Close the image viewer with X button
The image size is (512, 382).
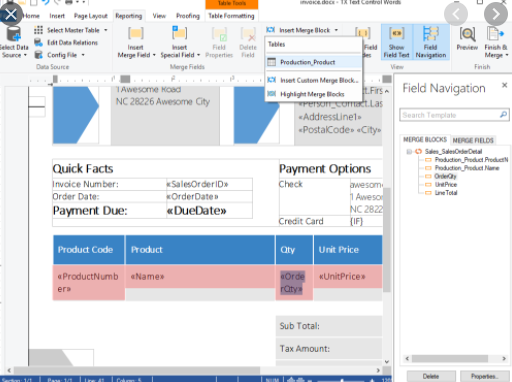point(11,14)
